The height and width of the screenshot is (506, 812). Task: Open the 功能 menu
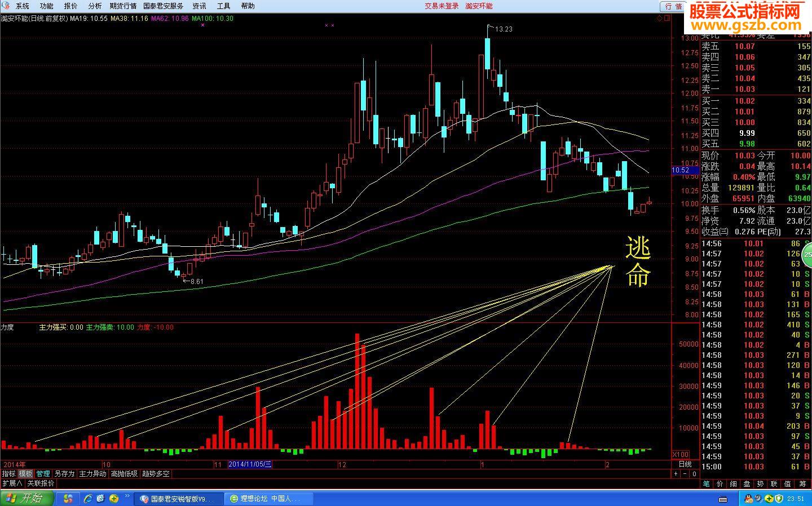point(47,6)
